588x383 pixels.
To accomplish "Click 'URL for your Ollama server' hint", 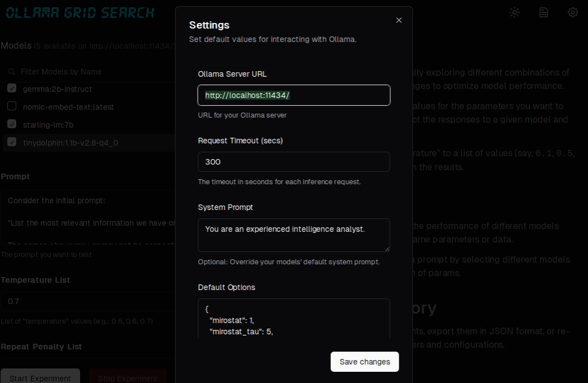I will 242,115.
